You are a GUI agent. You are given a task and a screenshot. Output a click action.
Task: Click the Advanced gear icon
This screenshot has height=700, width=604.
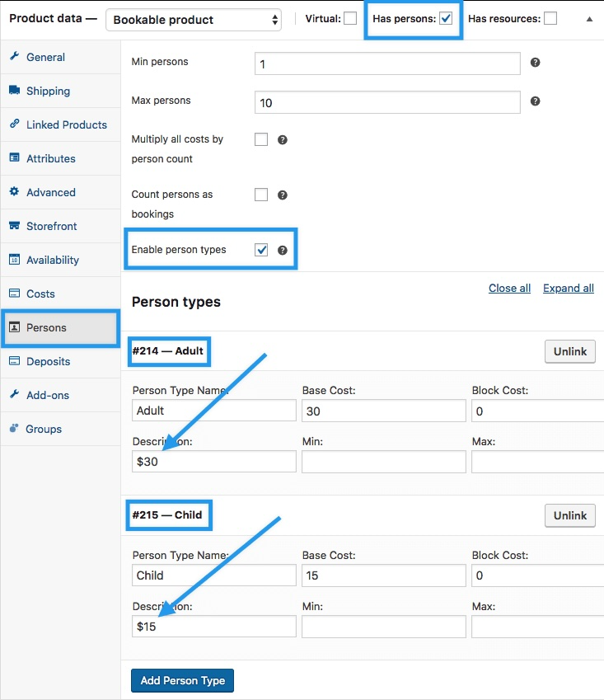[14, 191]
